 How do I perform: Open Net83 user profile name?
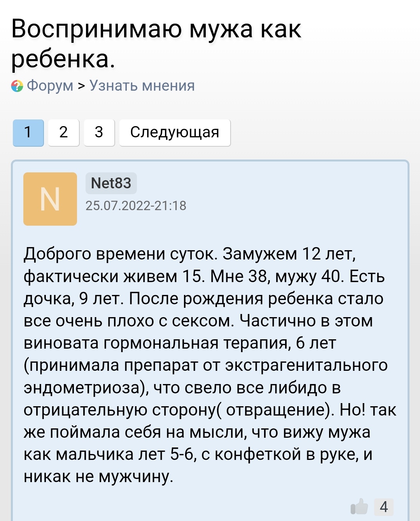coord(111,183)
